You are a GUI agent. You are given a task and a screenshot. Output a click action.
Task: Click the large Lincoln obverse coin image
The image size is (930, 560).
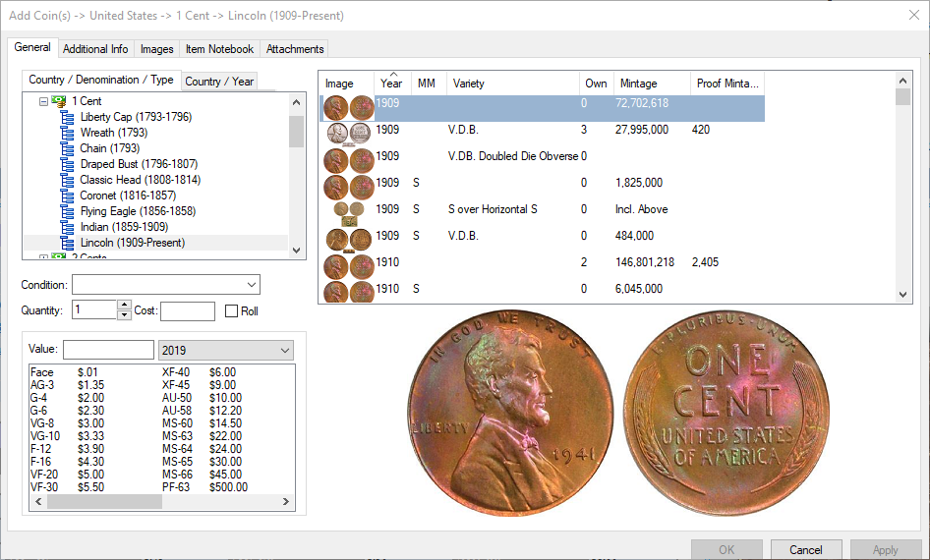(x=510, y=413)
